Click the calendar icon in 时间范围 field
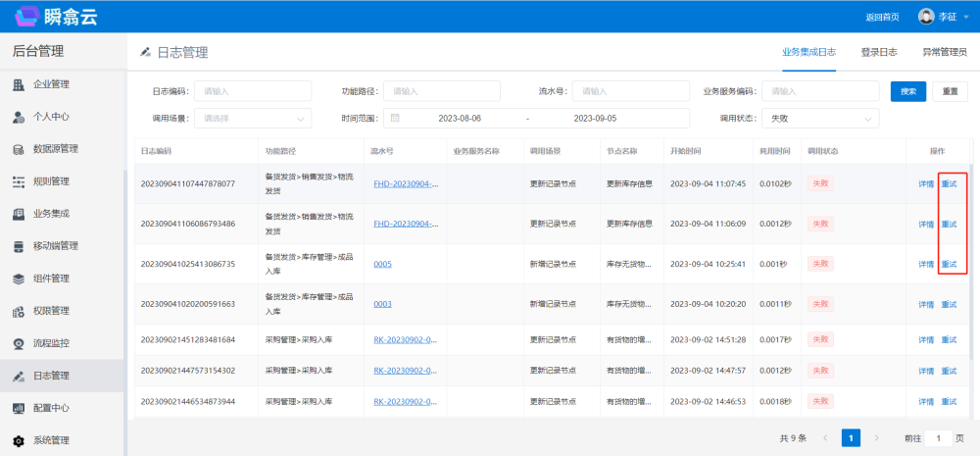This screenshot has width=980, height=456. (395, 118)
